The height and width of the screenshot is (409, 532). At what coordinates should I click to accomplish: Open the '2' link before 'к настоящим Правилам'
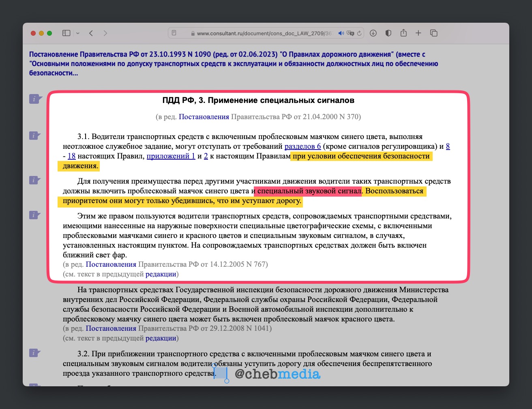point(206,156)
